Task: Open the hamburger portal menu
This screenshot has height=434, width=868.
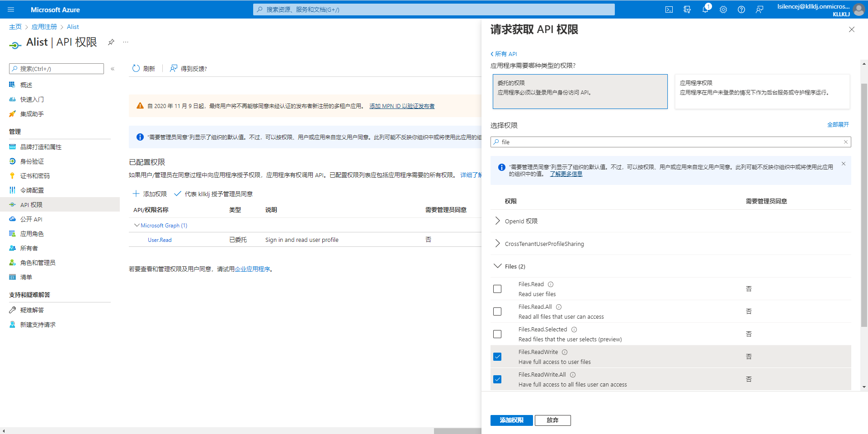Action: tap(11, 9)
